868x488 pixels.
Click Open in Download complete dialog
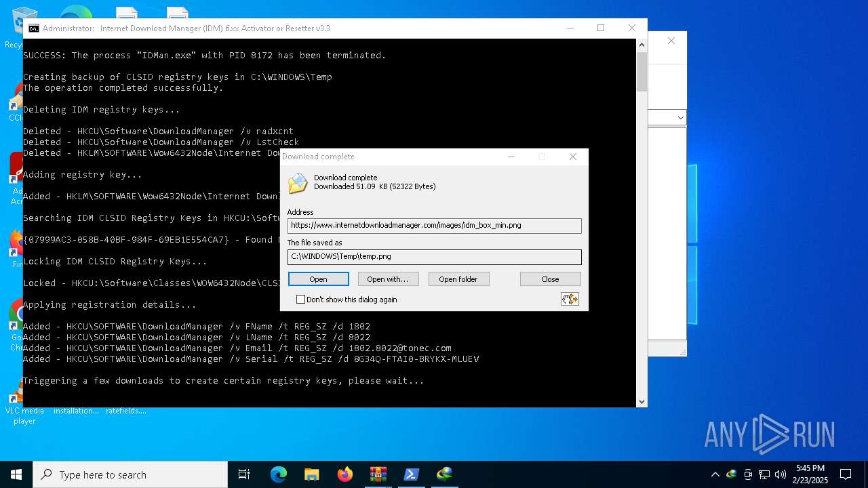[x=318, y=279]
